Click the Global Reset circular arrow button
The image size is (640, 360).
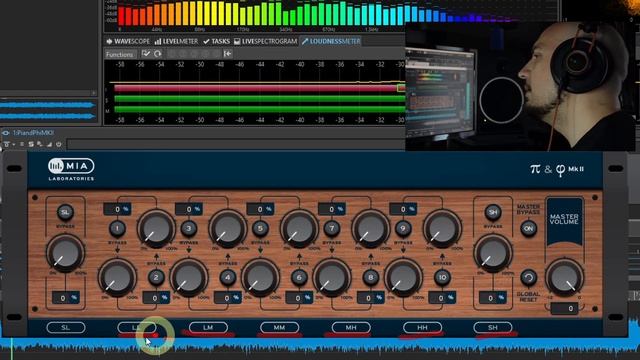tap(529, 278)
